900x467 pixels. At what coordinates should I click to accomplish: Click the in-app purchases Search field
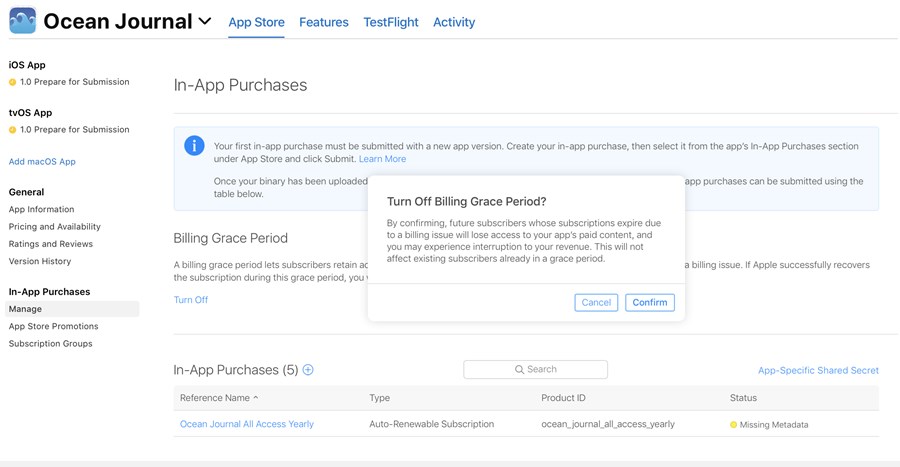536,369
